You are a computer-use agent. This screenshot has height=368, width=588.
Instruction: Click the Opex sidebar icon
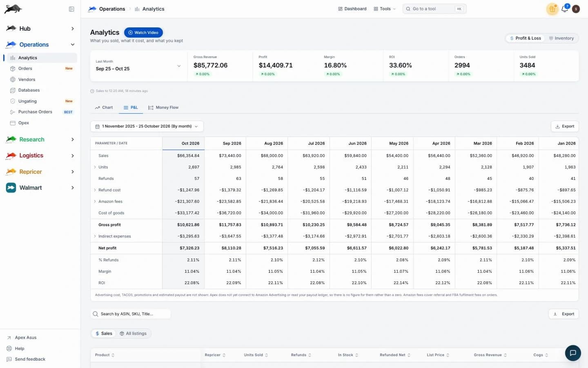[x=13, y=123]
